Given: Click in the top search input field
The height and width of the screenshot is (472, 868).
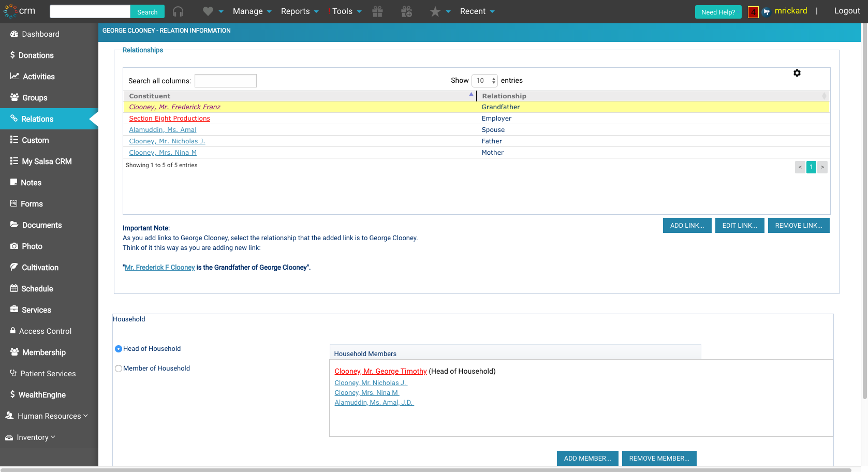Looking at the screenshot, I should click(90, 11).
